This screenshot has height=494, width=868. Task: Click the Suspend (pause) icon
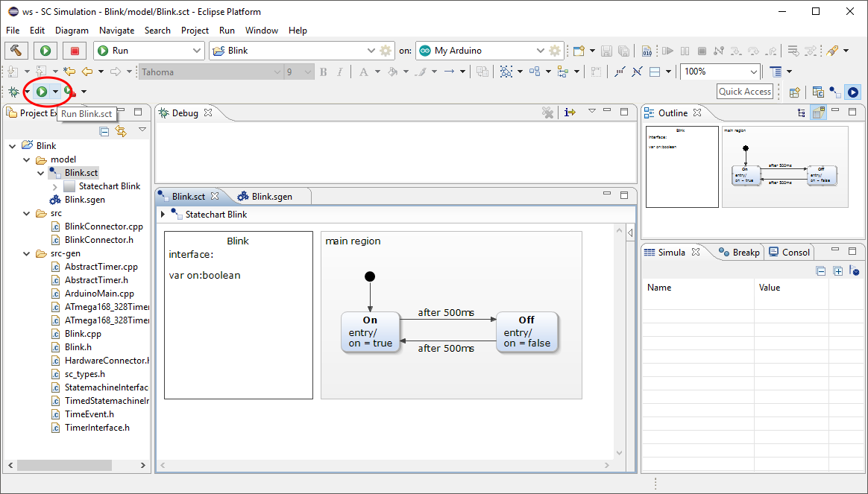[685, 50]
